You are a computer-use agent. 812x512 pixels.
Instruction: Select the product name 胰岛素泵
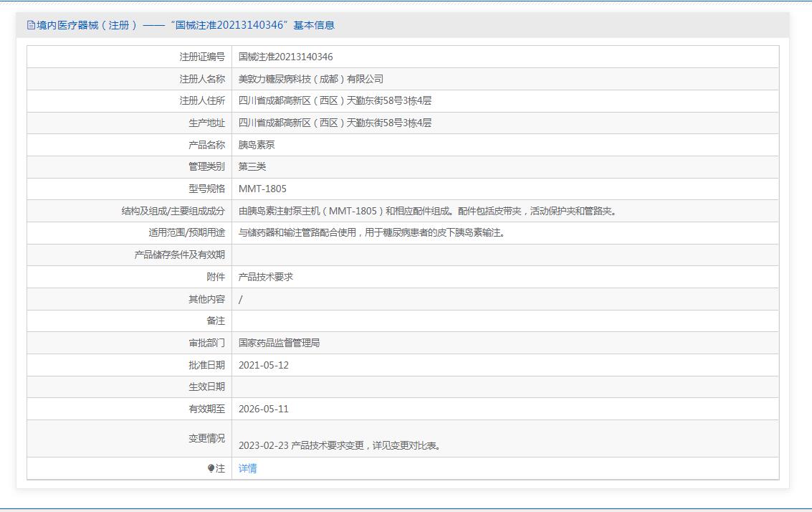(257, 145)
